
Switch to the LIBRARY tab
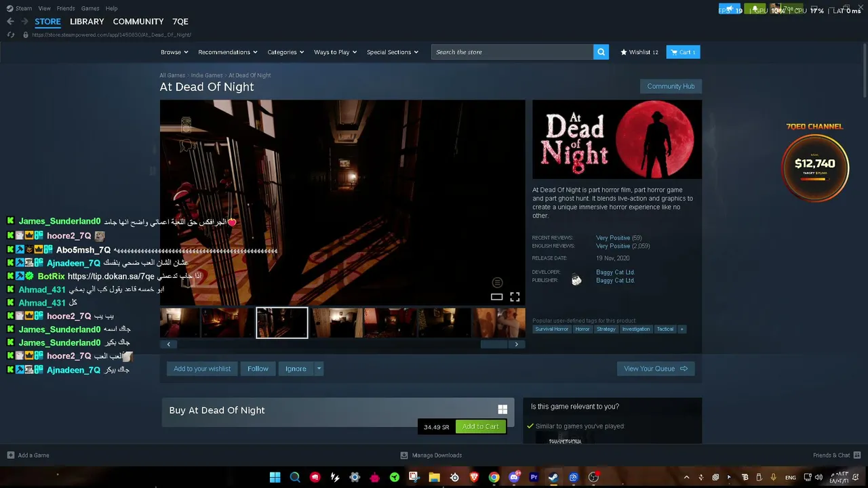tap(87, 22)
